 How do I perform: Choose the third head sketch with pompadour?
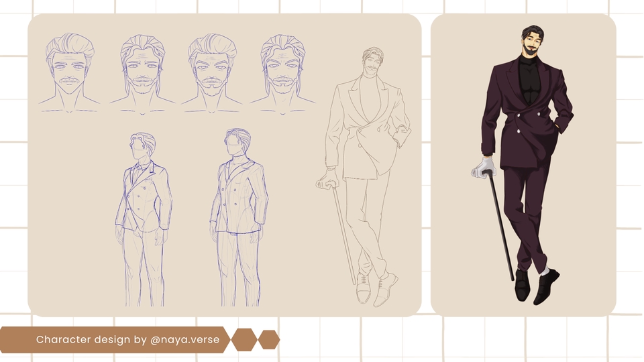211,72
